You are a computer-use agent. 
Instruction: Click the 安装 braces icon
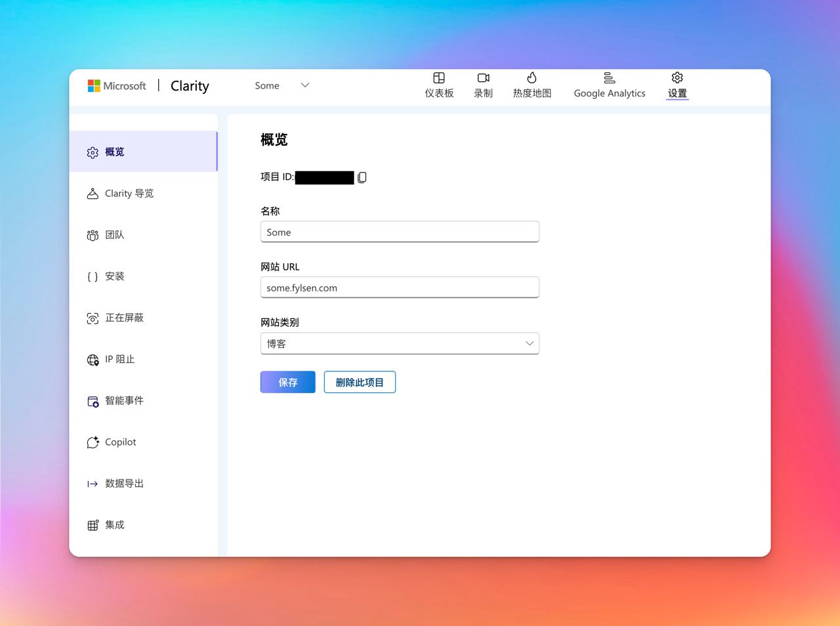[93, 277]
